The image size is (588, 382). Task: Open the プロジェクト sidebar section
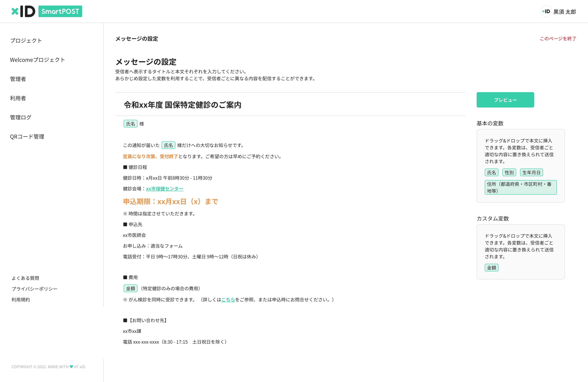[x=26, y=40]
